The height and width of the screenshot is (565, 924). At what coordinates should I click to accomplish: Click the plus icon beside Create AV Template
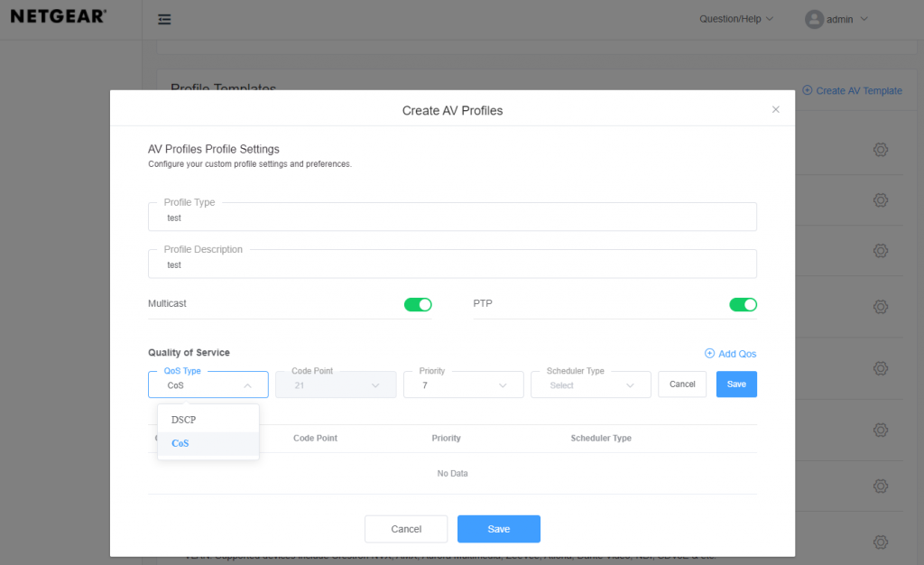[x=807, y=90]
